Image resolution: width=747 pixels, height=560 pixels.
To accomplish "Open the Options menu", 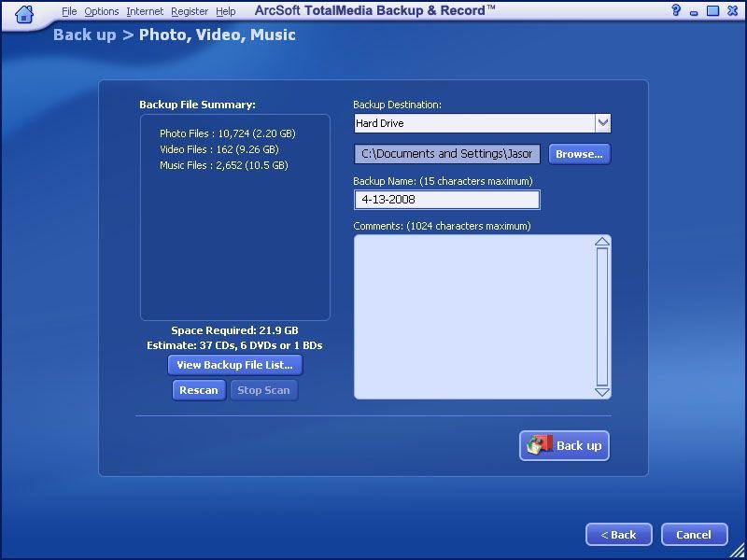I will point(102,11).
